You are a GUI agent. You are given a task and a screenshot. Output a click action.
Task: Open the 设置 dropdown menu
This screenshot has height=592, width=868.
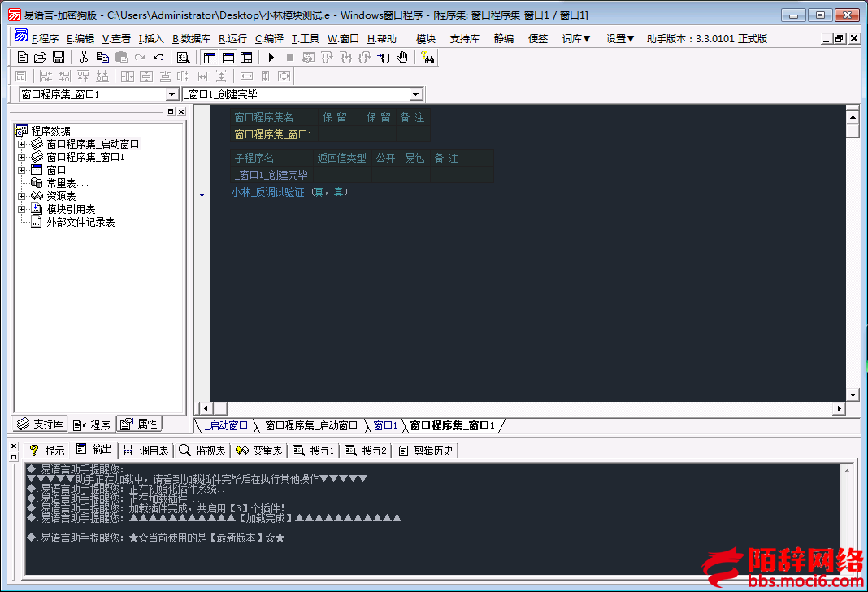[620, 39]
